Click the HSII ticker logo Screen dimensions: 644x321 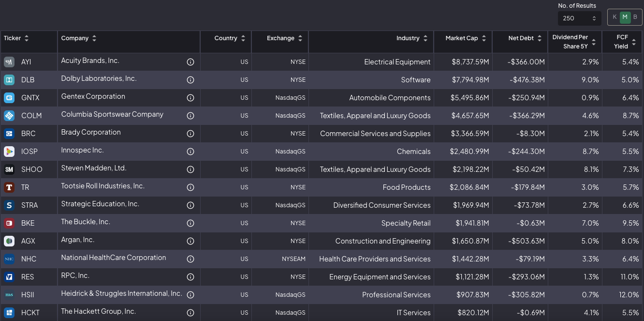(x=9, y=295)
